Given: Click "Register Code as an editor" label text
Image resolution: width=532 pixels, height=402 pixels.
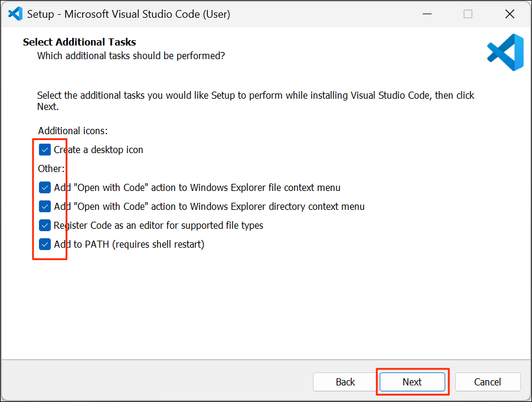Looking at the screenshot, I should pos(158,225).
